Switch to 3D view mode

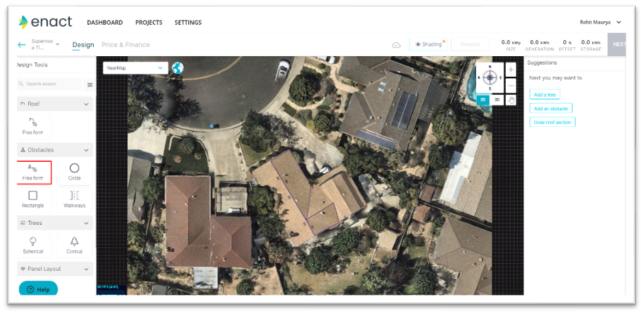pos(497,100)
